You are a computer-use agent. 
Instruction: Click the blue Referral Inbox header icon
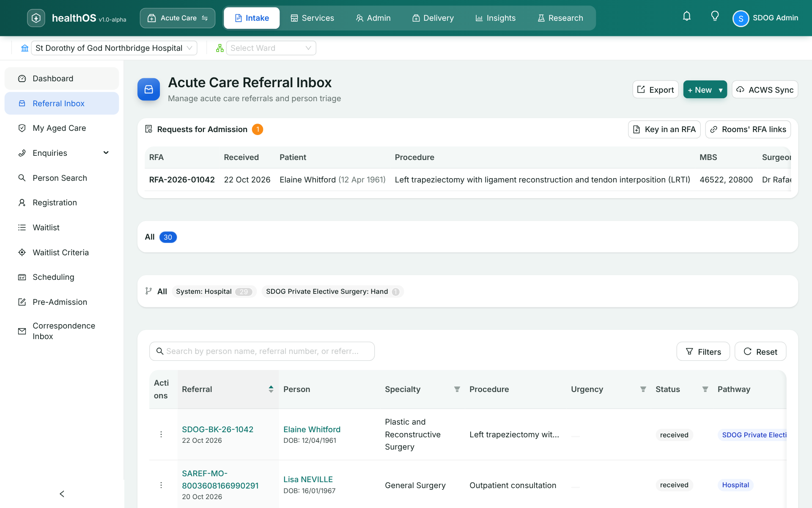tap(148, 89)
